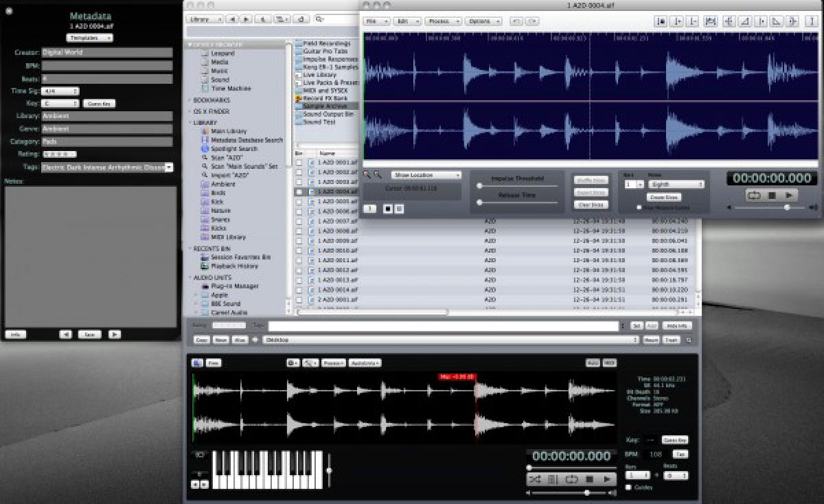This screenshot has height=504, width=824.
Task: Open Session Favorites Bin in sidebar
Action: click(x=240, y=257)
